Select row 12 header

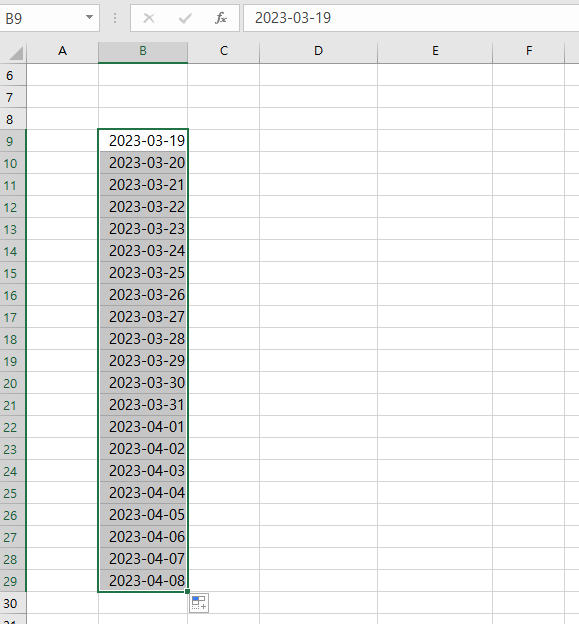pyautogui.click(x=13, y=207)
